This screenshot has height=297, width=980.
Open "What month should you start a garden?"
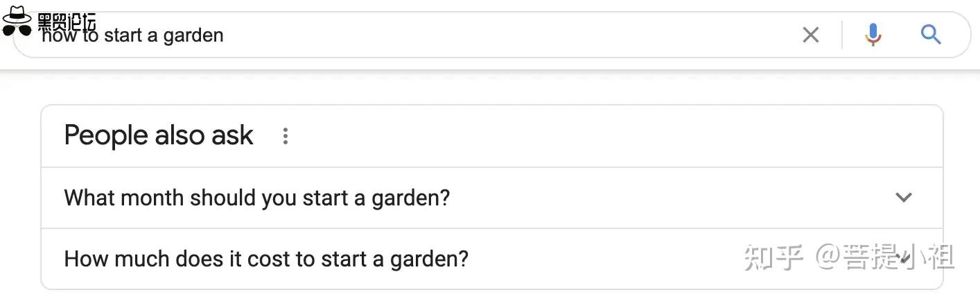click(x=257, y=198)
